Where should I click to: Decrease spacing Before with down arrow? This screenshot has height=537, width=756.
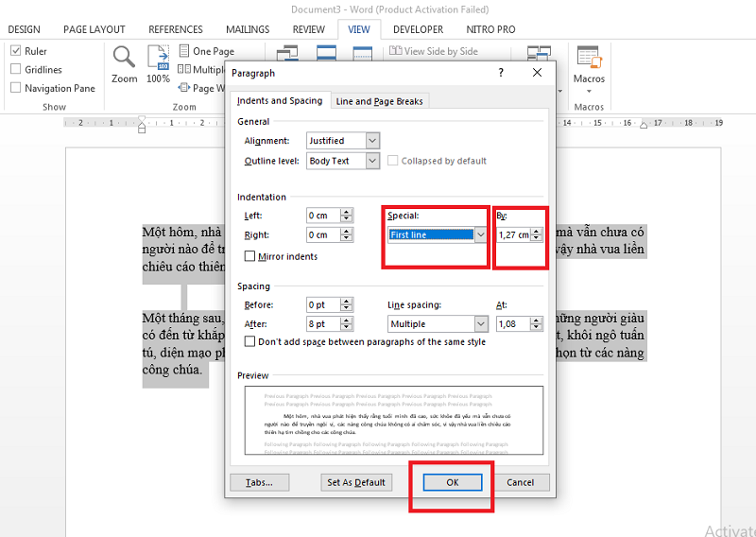(x=346, y=308)
